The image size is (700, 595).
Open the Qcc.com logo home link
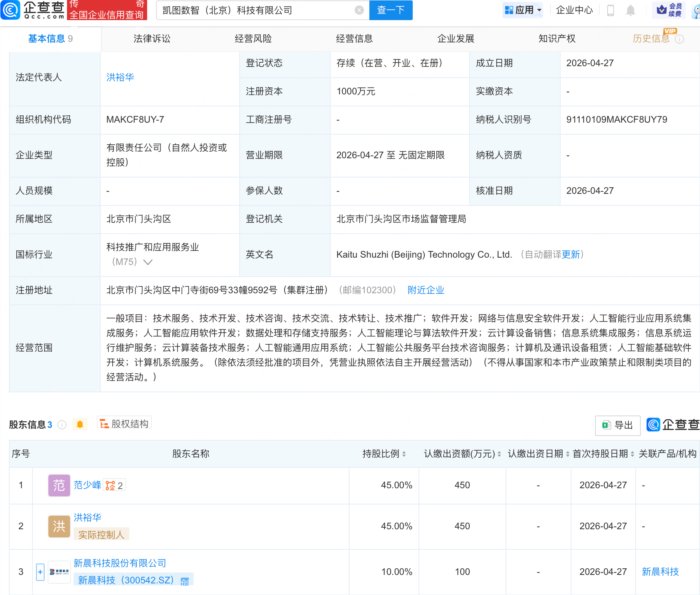click(33, 10)
